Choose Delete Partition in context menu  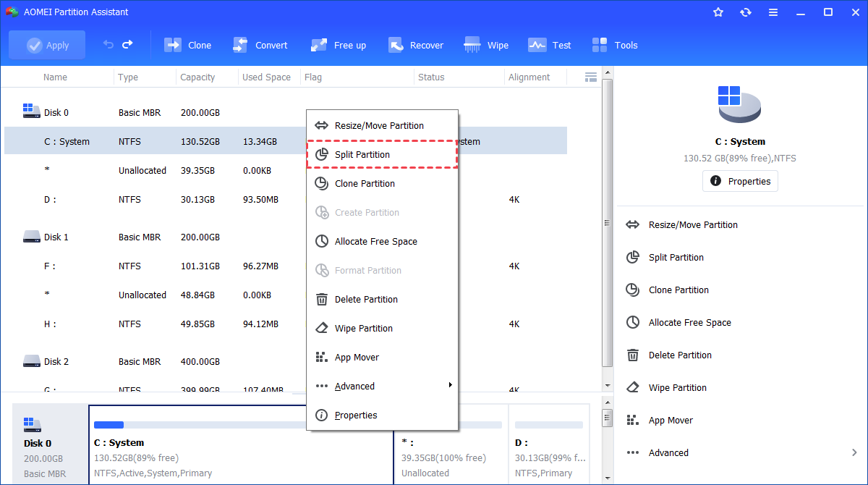click(x=383, y=299)
